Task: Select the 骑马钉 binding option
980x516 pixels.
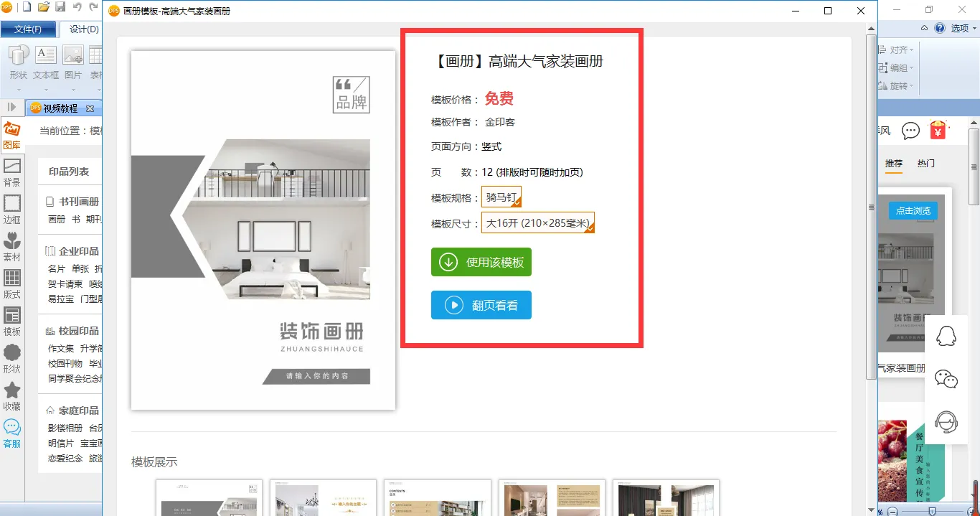Action: pyautogui.click(x=501, y=197)
